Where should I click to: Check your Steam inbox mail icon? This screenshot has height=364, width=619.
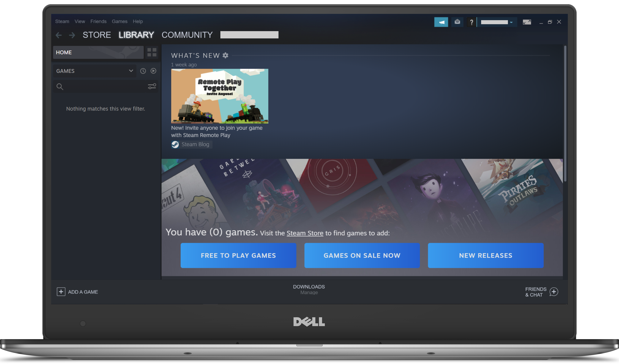coord(457,22)
